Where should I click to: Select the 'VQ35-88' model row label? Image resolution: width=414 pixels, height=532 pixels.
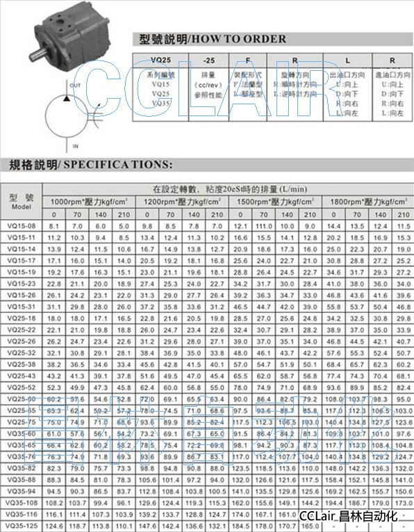tap(22, 480)
